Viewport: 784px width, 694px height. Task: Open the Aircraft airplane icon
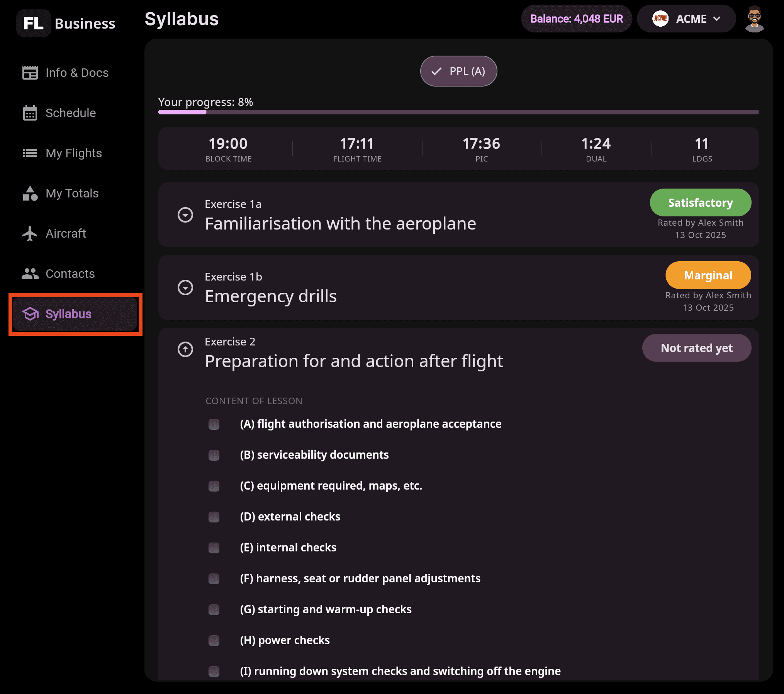pyautogui.click(x=30, y=233)
